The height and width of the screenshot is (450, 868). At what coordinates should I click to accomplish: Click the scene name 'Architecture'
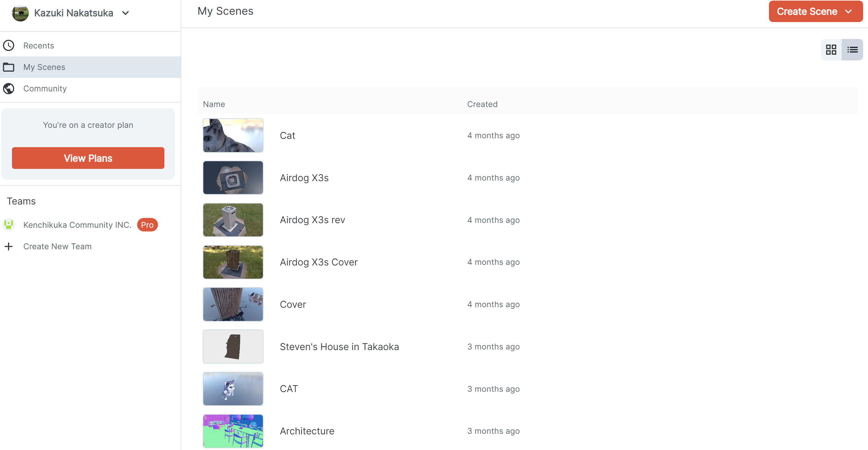pos(307,431)
